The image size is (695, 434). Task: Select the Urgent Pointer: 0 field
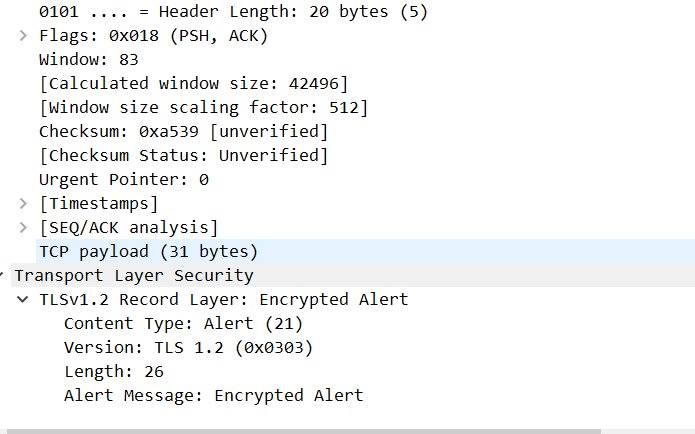[124, 180]
